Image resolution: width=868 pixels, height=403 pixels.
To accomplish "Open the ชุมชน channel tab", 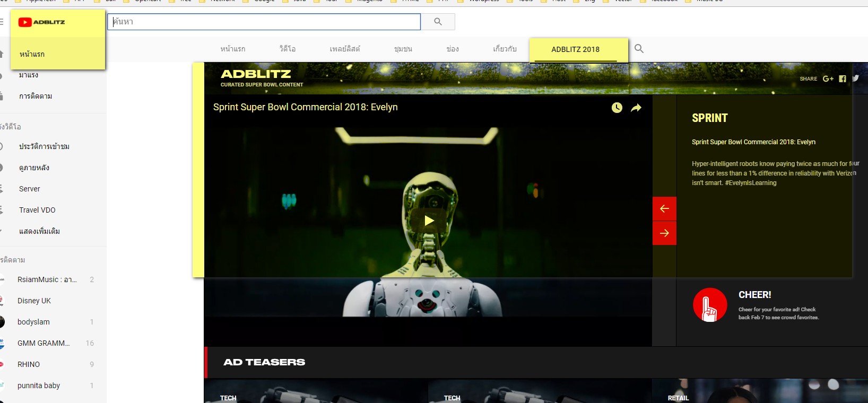I will [403, 49].
